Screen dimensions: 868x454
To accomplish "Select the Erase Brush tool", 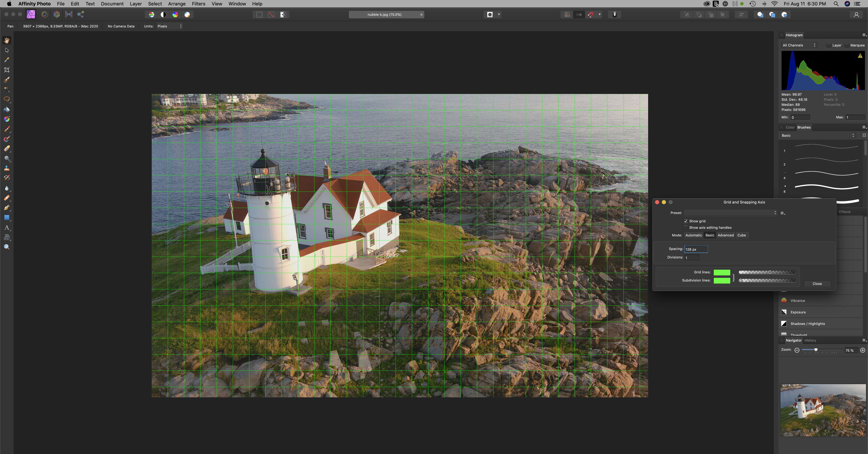I will pos(7,149).
